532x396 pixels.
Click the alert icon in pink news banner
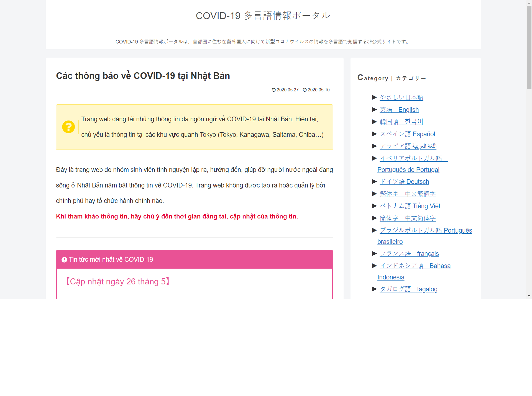point(64,259)
